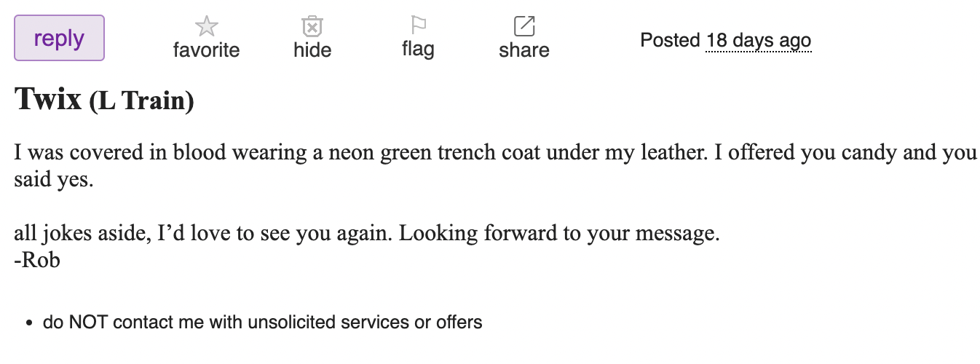
Task: Click the "-Rob" signature
Action: [37, 259]
